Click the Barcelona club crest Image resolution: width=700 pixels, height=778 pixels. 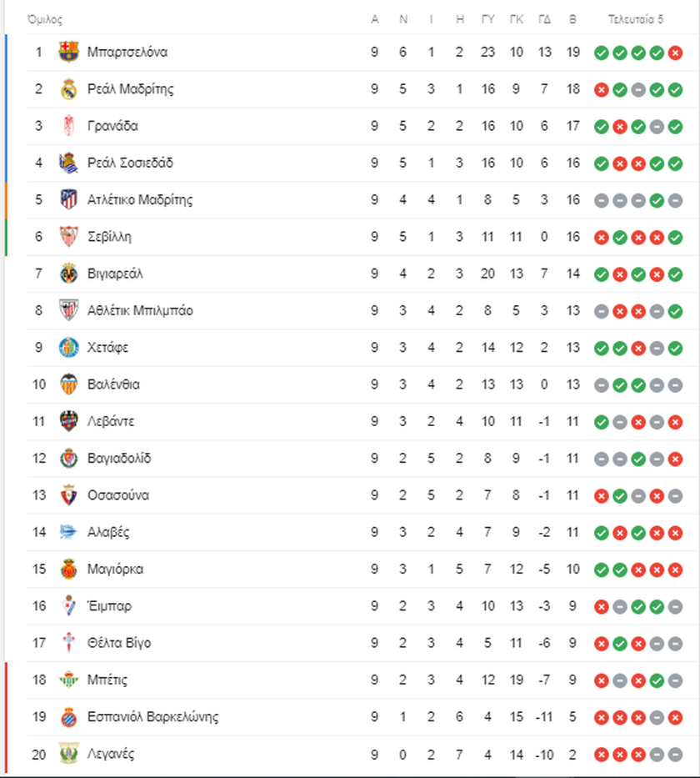(68, 52)
